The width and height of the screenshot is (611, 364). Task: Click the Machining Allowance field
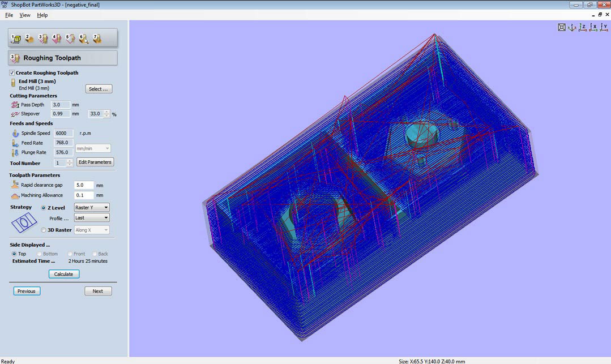[x=84, y=195]
